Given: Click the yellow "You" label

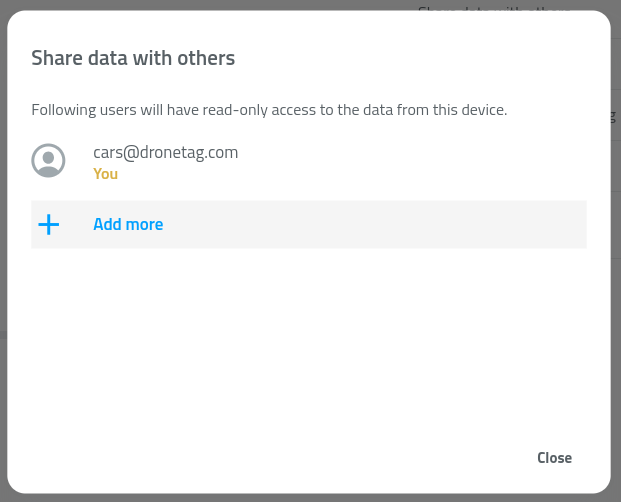Looking at the screenshot, I should (105, 174).
